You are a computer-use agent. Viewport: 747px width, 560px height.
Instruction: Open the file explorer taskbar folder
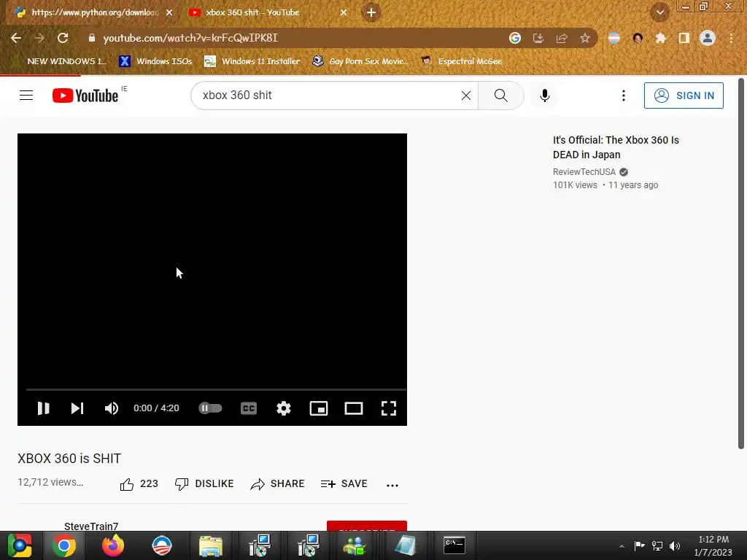click(211, 545)
